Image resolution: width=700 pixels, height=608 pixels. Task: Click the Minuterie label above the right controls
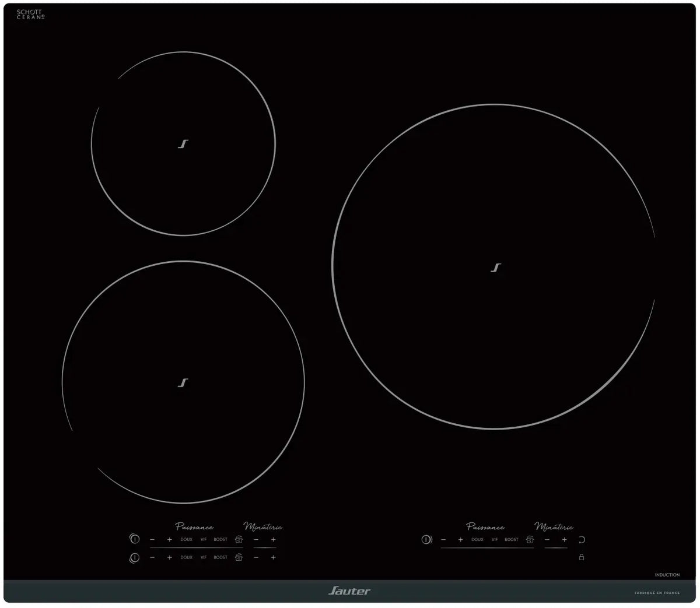point(554,527)
